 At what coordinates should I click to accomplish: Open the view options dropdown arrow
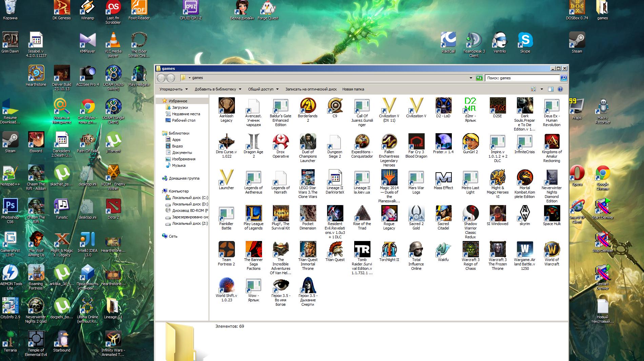(x=542, y=89)
